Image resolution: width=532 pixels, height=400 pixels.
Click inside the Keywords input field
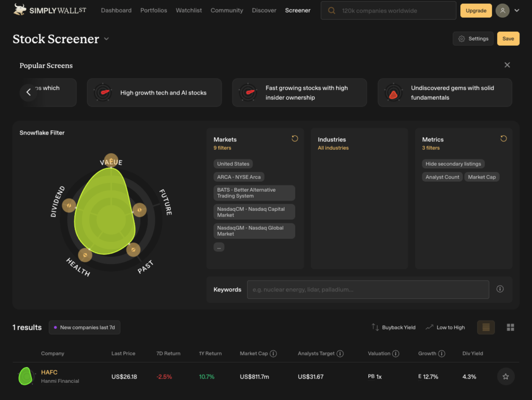tap(368, 289)
